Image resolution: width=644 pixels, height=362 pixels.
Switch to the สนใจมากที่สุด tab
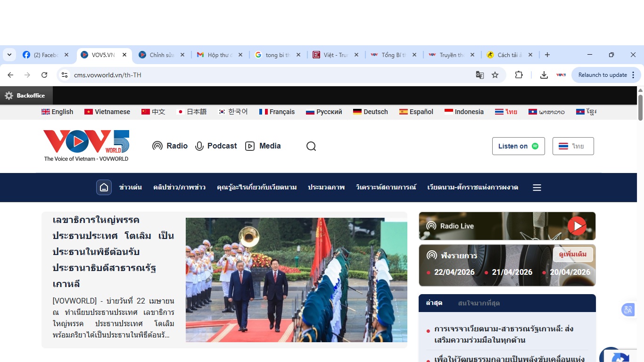[479, 303]
